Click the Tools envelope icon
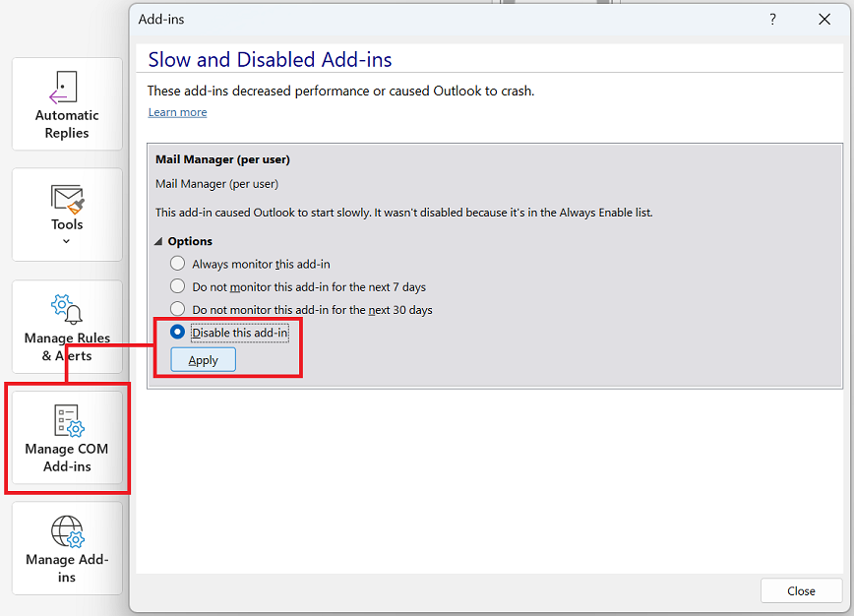Image resolution: width=854 pixels, height=616 pixels. coord(67,200)
